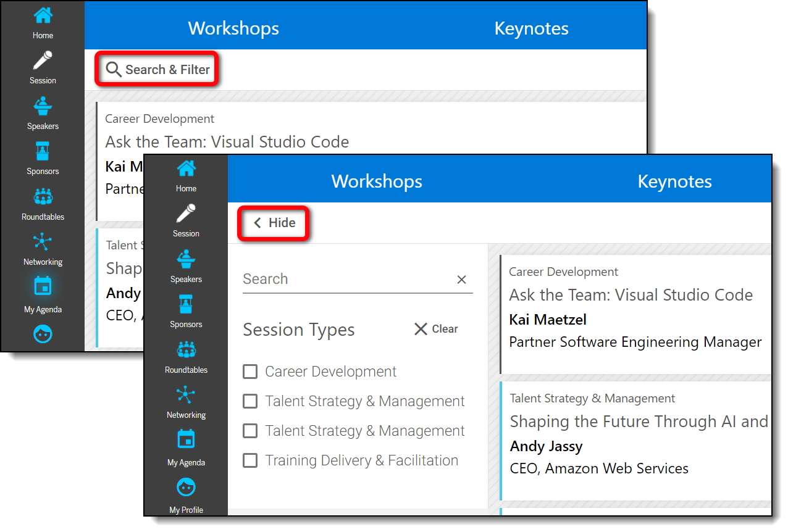Switch to the Keynotes tab

pos(674,181)
